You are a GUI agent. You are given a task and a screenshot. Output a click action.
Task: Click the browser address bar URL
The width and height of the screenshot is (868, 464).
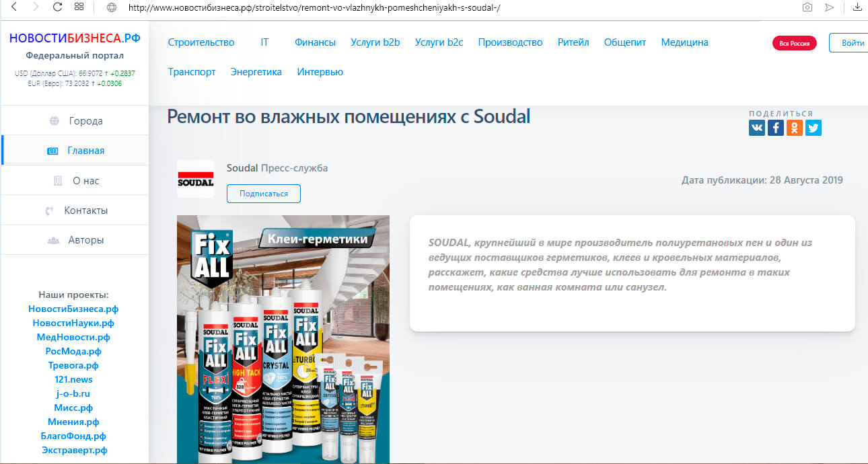pos(314,7)
